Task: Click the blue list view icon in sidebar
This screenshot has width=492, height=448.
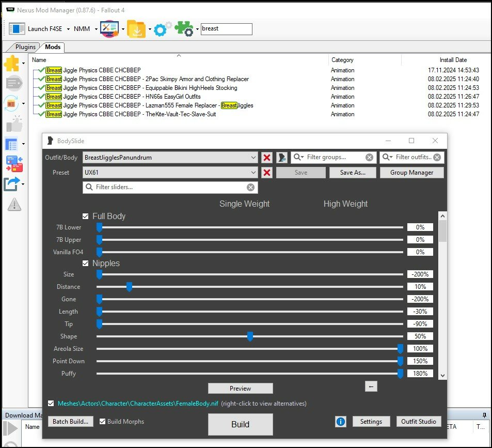Action: click(x=11, y=144)
